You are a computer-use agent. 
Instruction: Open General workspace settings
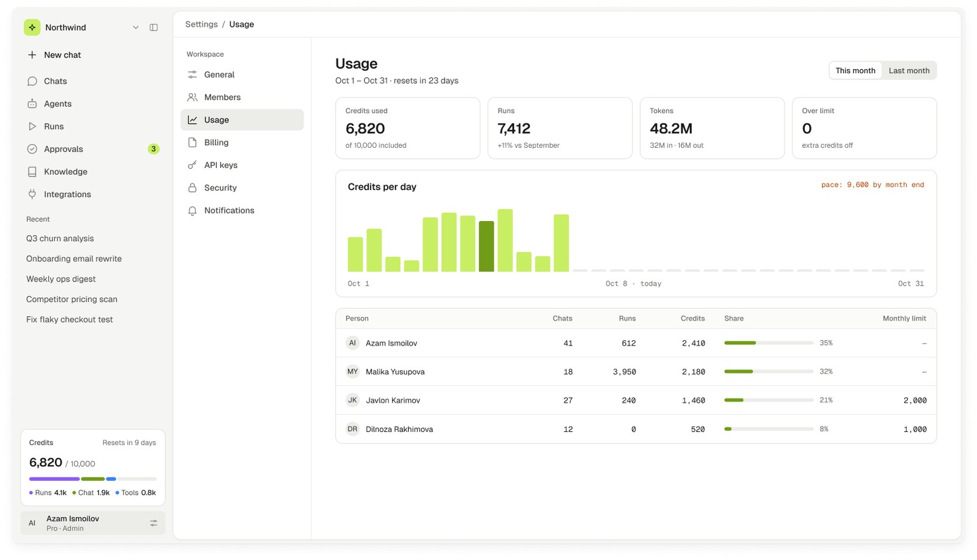click(x=242, y=75)
